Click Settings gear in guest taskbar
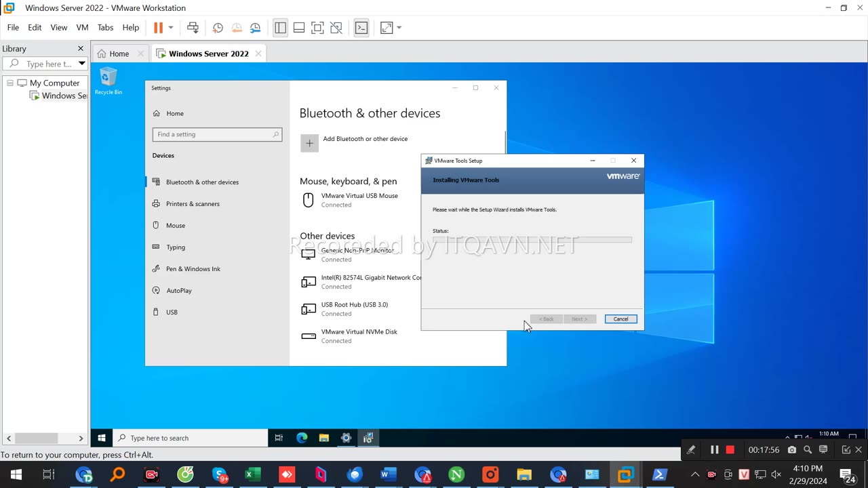 [346, 438]
